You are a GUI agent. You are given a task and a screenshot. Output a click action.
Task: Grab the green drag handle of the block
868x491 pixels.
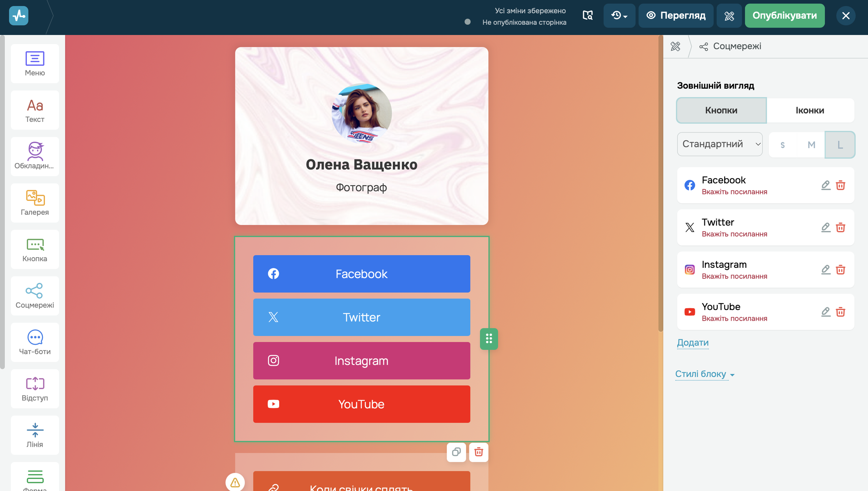[x=489, y=339]
